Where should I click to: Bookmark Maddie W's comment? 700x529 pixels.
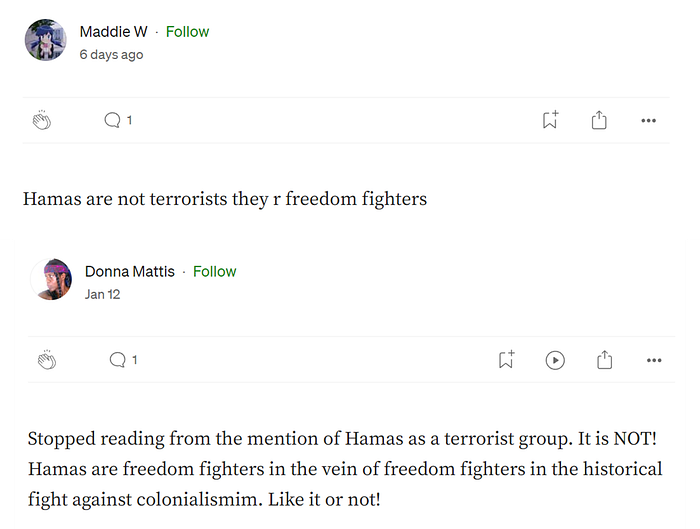[x=550, y=120]
